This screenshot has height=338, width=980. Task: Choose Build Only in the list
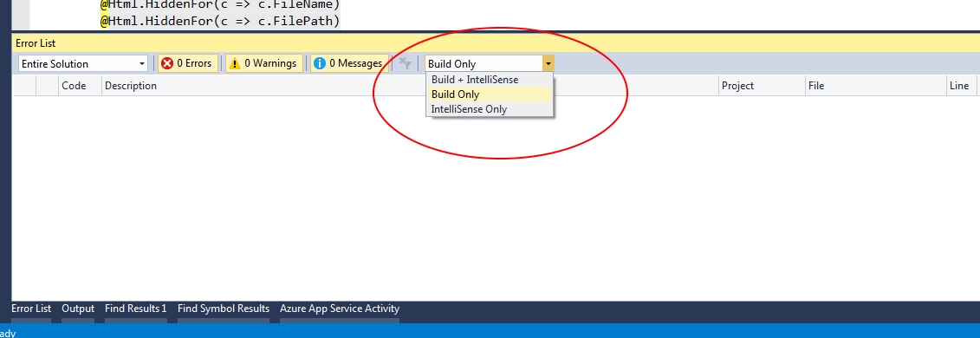tap(490, 94)
